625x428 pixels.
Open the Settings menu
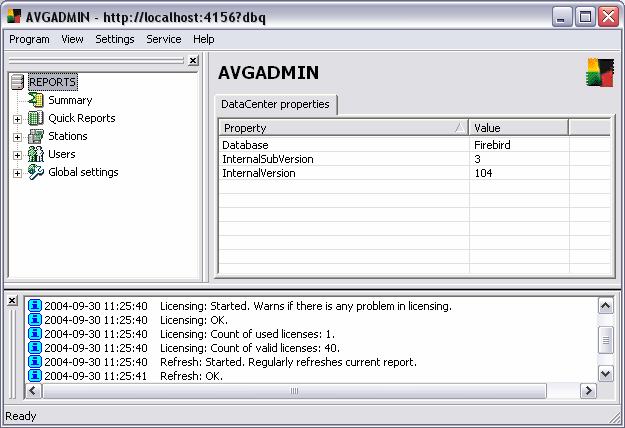click(x=115, y=39)
